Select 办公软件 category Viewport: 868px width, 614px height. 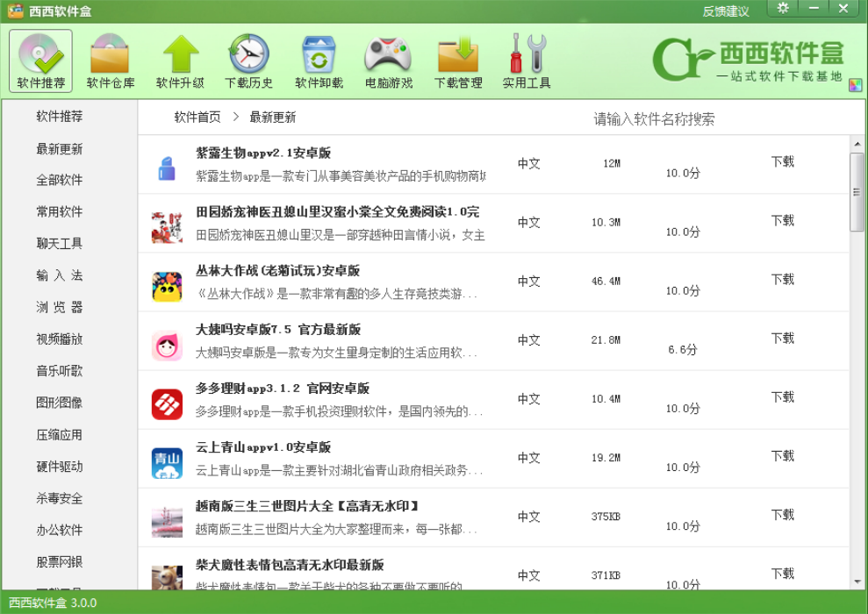[x=59, y=530]
